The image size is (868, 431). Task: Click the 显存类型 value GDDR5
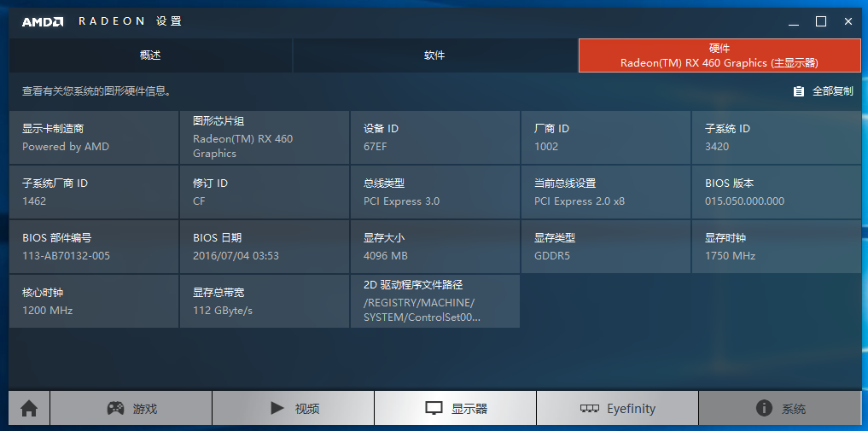(552, 256)
